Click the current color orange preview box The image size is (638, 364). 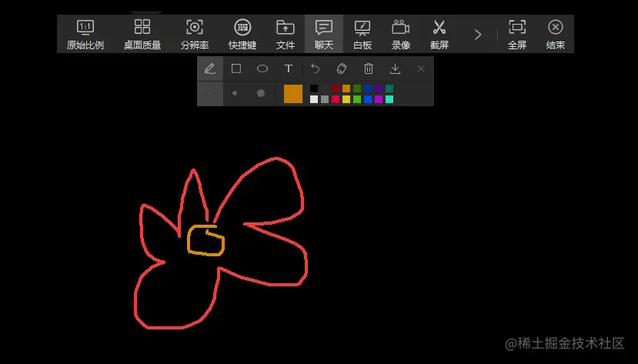(x=293, y=94)
